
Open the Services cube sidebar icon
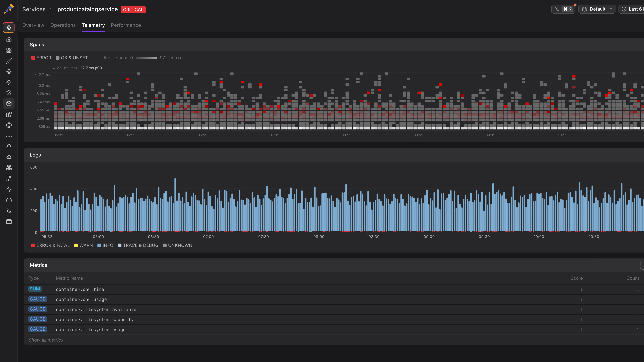tap(9, 103)
